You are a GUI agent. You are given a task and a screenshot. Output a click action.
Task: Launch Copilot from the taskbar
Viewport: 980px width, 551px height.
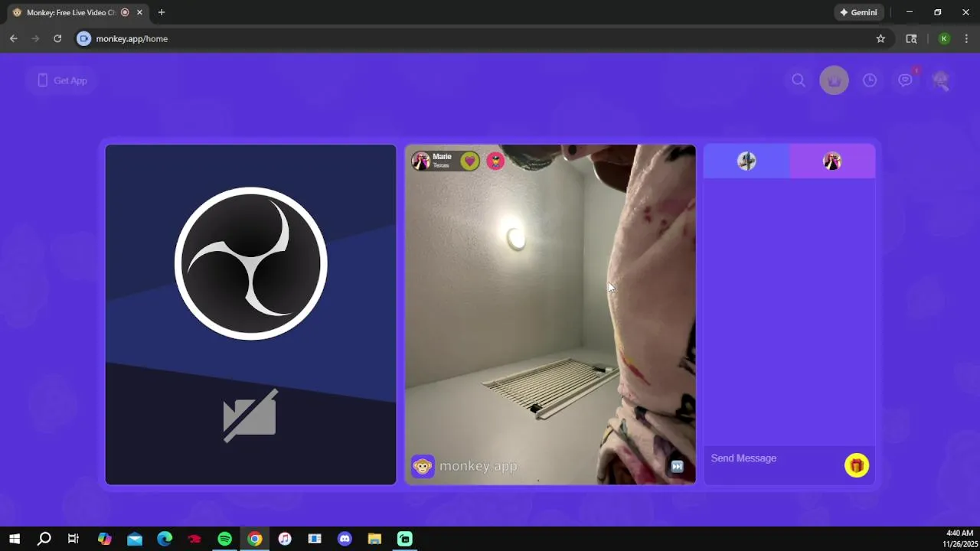[105, 539]
